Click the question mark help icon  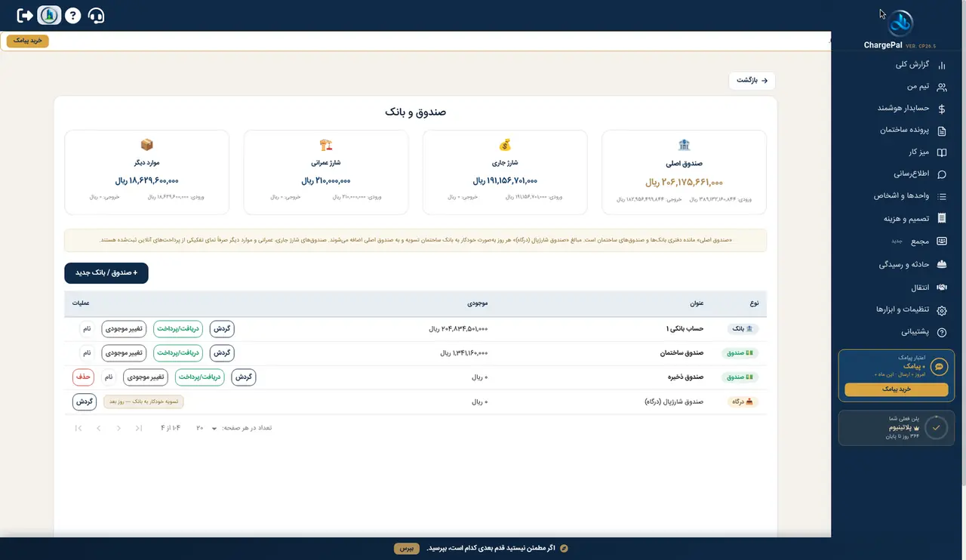72,15
